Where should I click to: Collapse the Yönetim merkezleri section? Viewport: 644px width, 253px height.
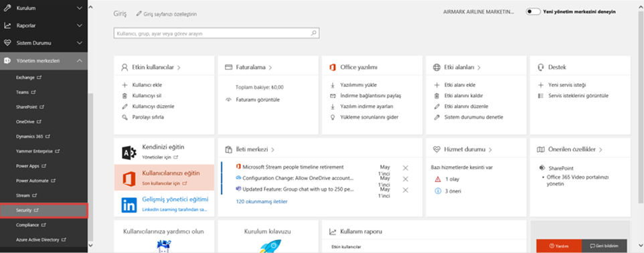point(80,61)
